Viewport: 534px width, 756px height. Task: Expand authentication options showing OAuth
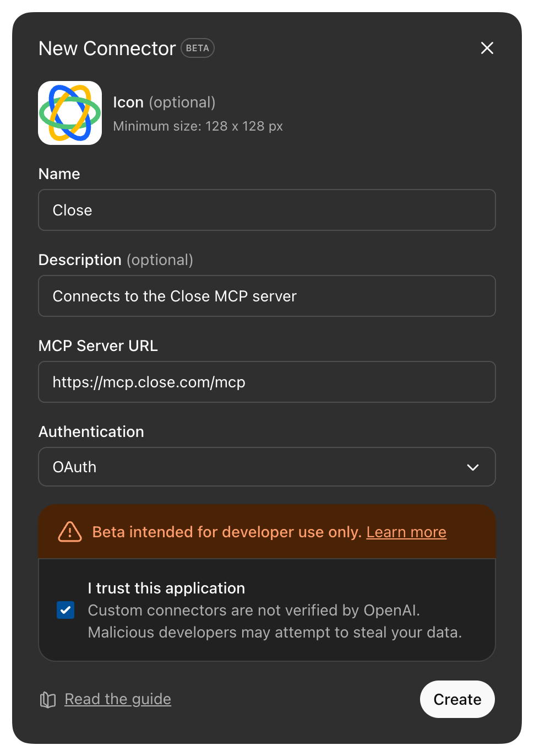(x=266, y=467)
